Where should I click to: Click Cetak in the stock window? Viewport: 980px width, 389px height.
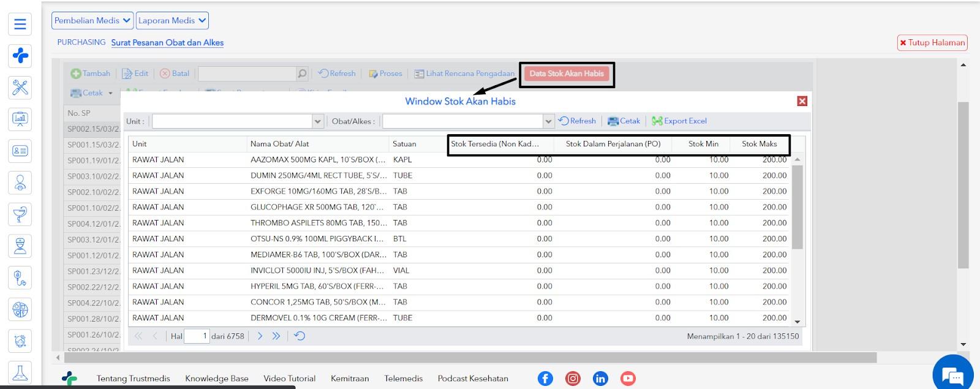tap(624, 121)
